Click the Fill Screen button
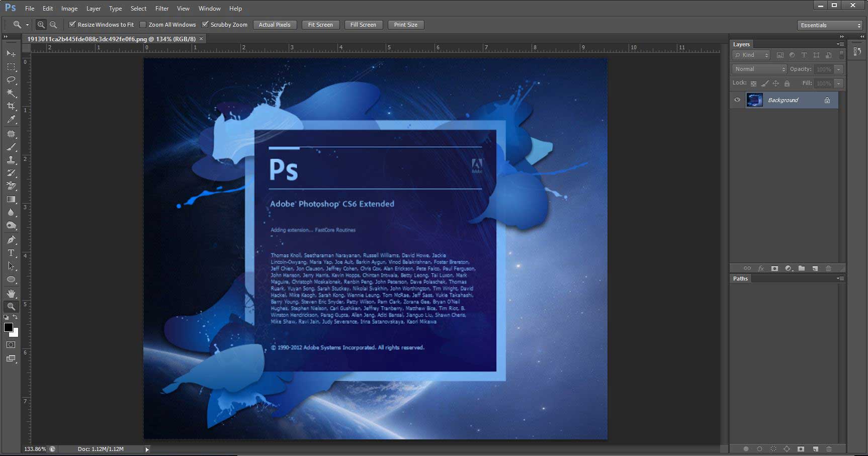 pos(363,25)
